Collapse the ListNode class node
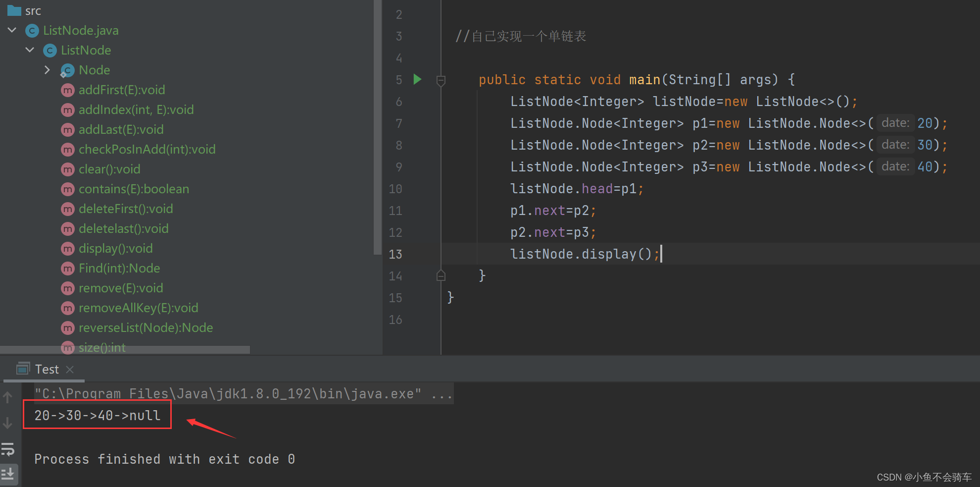The height and width of the screenshot is (487, 980). (x=30, y=50)
